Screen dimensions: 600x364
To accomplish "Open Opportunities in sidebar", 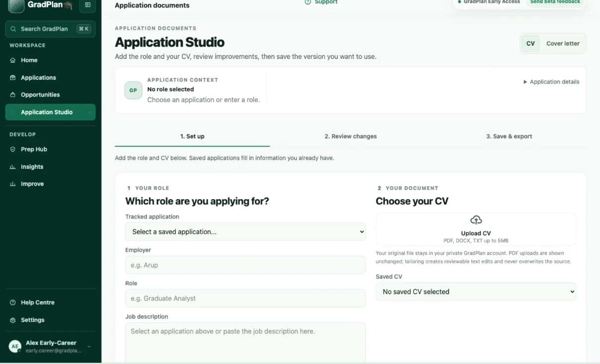I will coord(50,95).
